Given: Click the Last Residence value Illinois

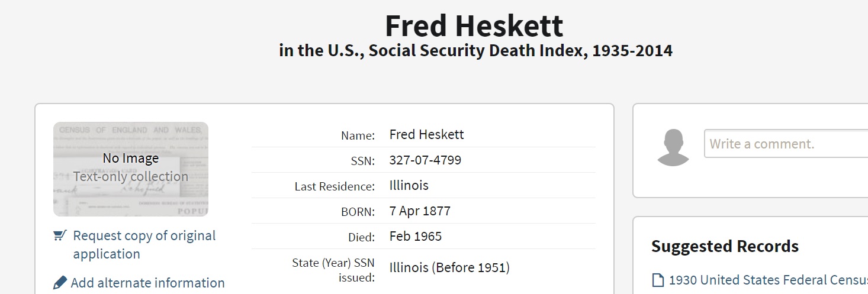Looking at the screenshot, I should [x=409, y=186].
